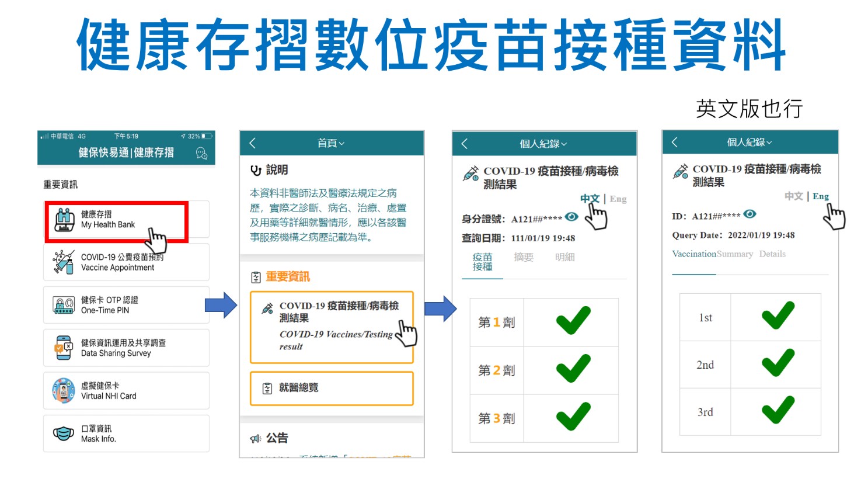This screenshot has width=868, height=489.
Task: Go back using arrow on 首頁 screen
Action: click(253, 143)
